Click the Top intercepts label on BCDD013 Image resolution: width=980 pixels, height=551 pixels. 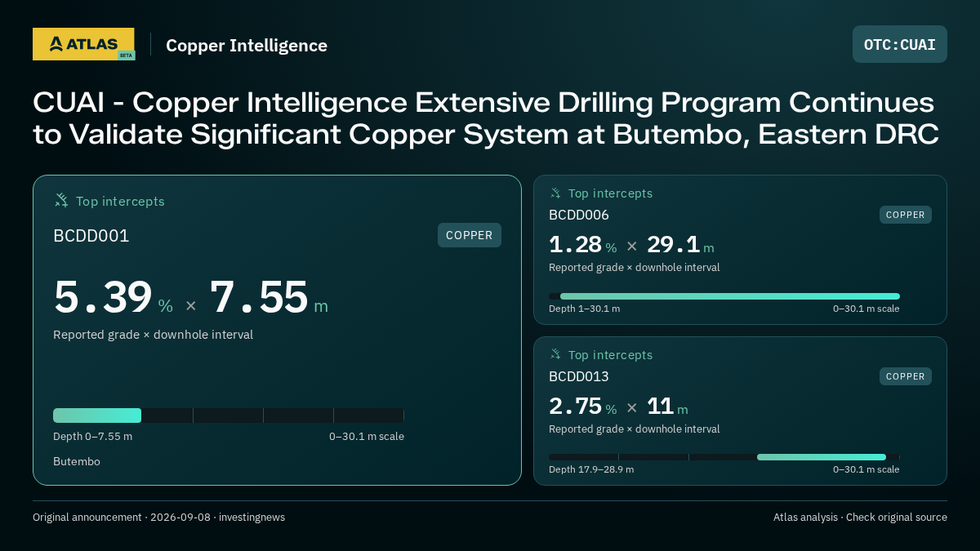click(610, 355)
